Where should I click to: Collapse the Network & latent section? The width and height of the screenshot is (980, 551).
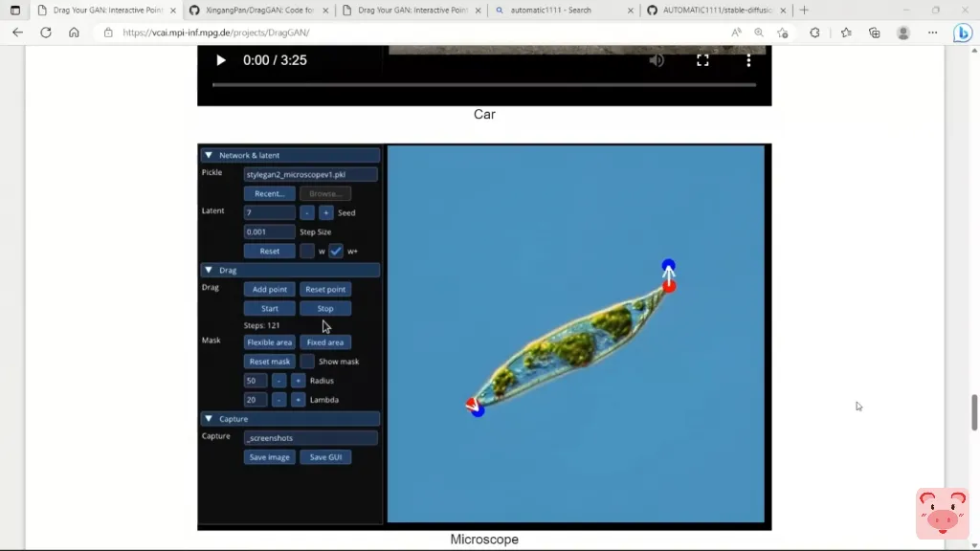[x=209, y=155]
